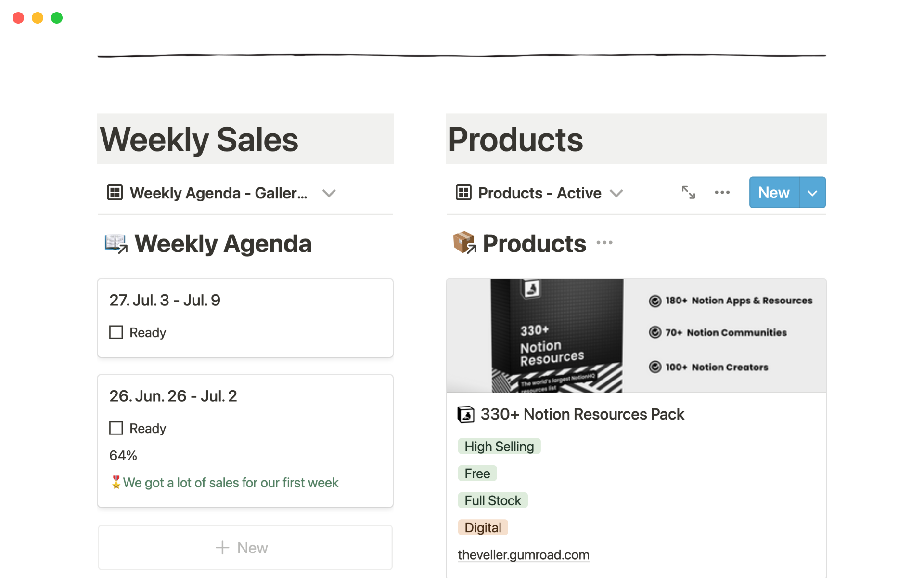Click the blue New button in Products
Screen dimensions: 924x578
point(773,193)
